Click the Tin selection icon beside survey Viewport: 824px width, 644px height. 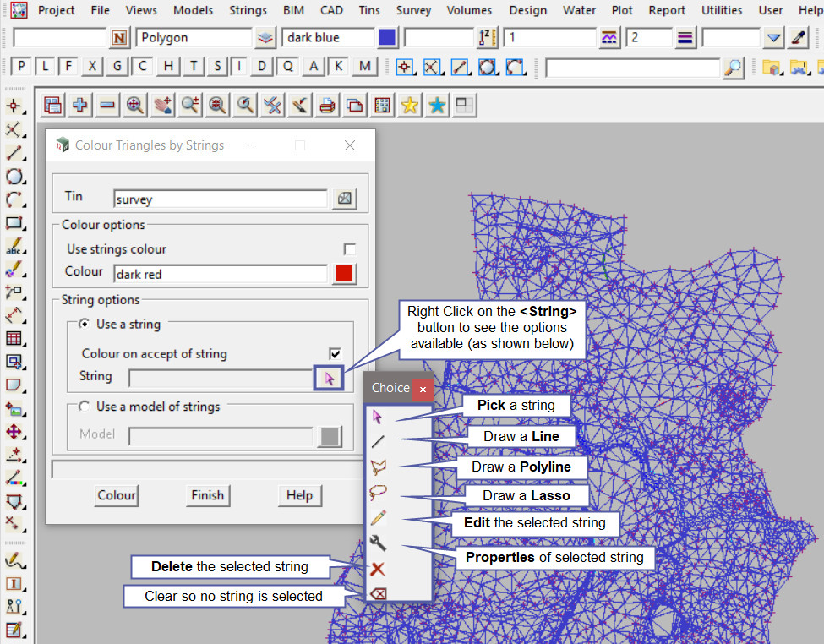pos(344,199)
